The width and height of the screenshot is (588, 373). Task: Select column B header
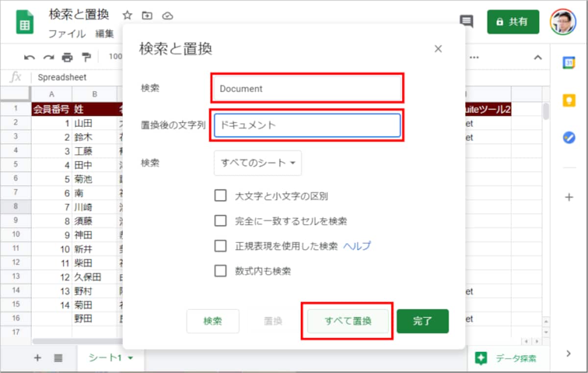(95, 94)
